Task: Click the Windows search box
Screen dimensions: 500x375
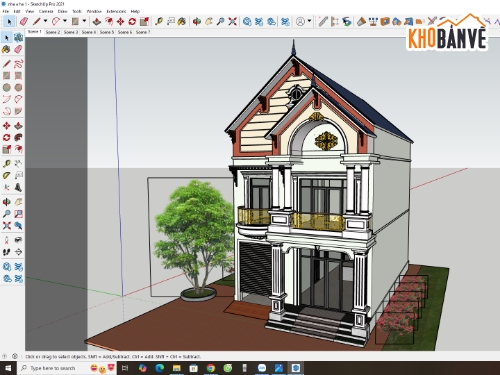Action: point(52,368)
